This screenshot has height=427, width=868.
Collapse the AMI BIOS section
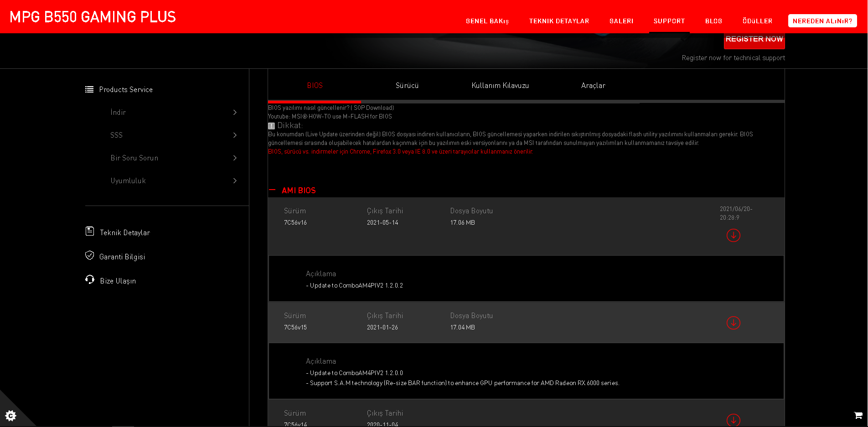tap(272, 190)
